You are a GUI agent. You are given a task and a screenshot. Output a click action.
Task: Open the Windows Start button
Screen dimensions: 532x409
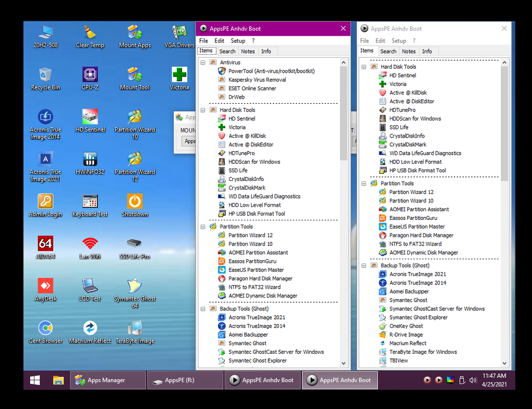35,380
